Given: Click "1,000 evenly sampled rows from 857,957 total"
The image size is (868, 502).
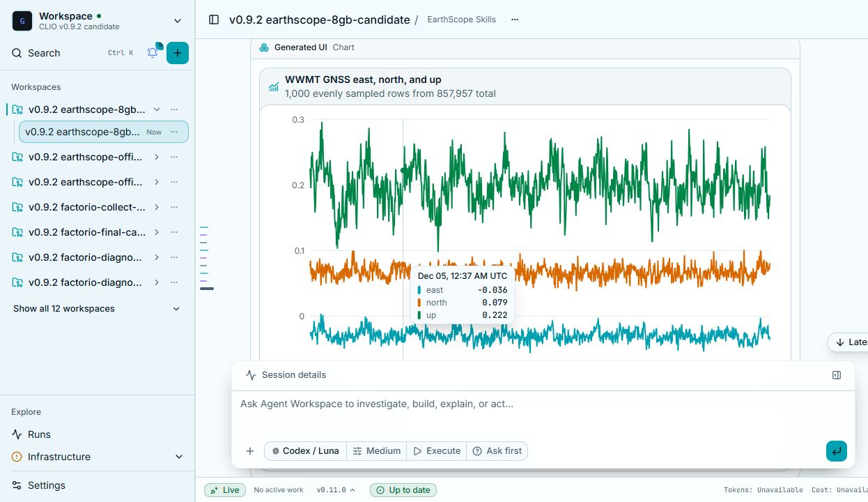Looking at the screenshot, I should pos(390,93).
